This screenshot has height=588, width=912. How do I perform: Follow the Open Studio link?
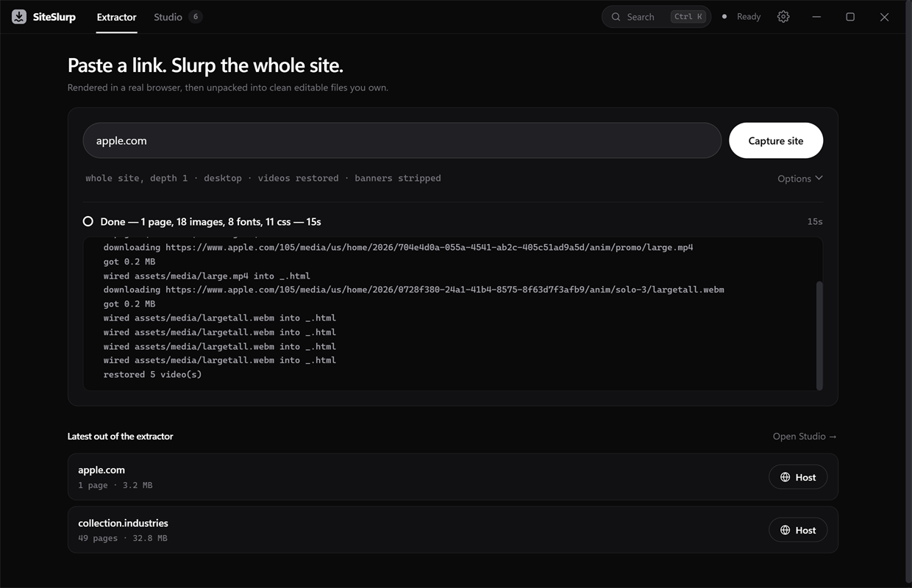pos(805,437)
